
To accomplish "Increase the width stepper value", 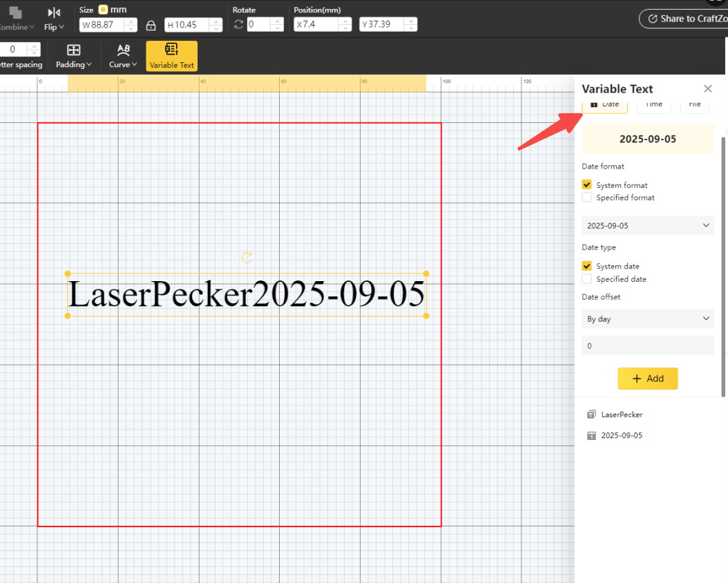I will tap(131, 21).
